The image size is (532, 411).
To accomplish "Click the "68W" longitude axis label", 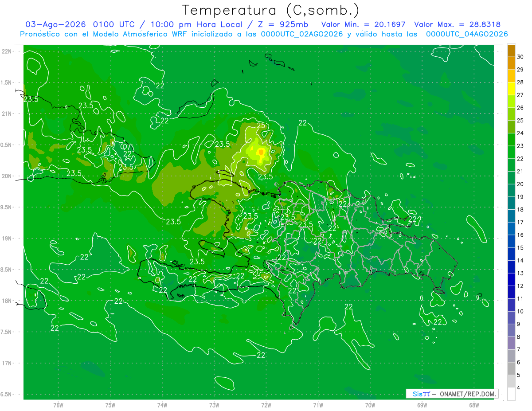I will click(474, 405).
